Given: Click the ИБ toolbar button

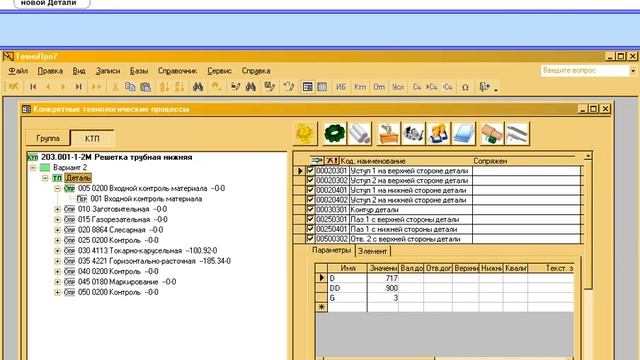Looking at the screenshot, I should coord(341,87).
